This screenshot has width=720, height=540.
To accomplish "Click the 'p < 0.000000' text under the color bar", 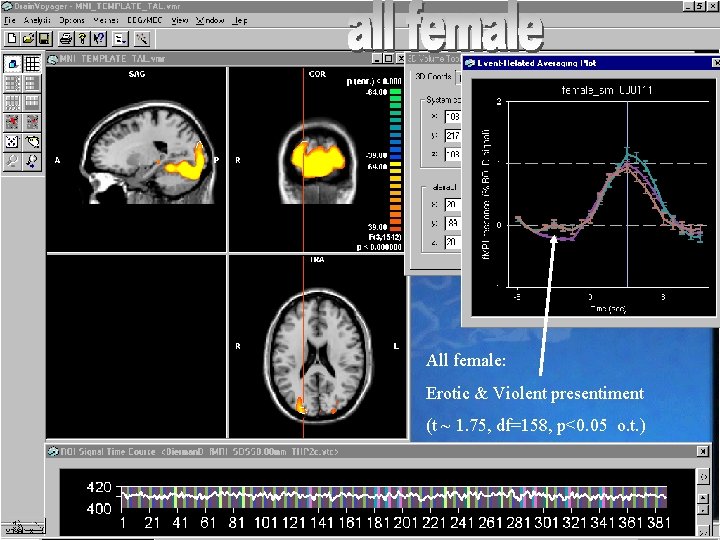I will (x=379, y=248).
